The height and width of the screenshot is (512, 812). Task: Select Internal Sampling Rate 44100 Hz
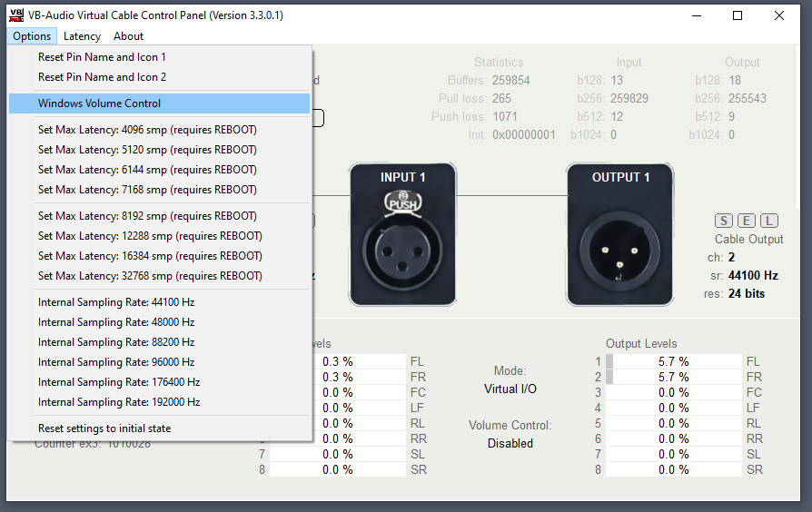(160, 302)
